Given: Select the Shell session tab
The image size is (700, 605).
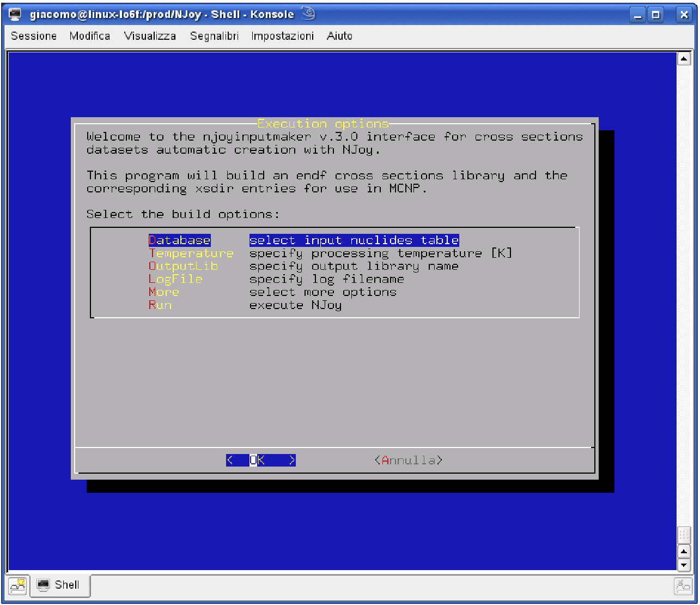Looking at the screenshot, I should pyautogui.click(x=60, y=585).
